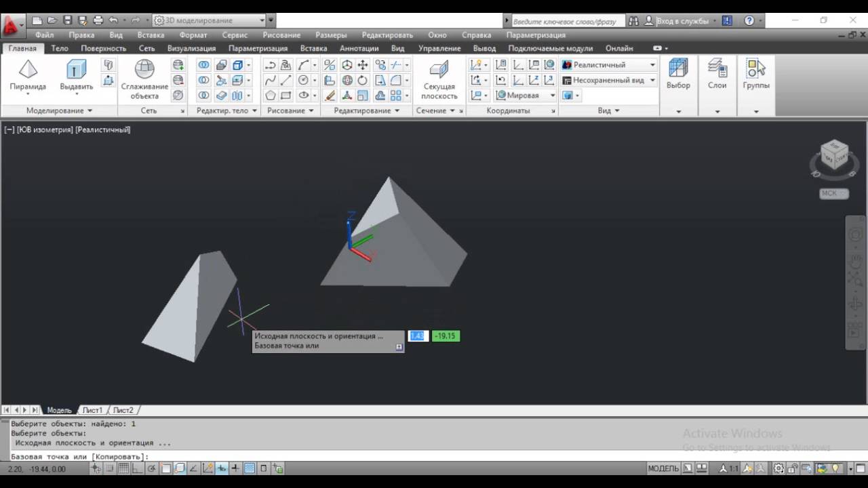Open the Файл menu
868x488 pixels.
pyautogui.click(x=44, y=35)
